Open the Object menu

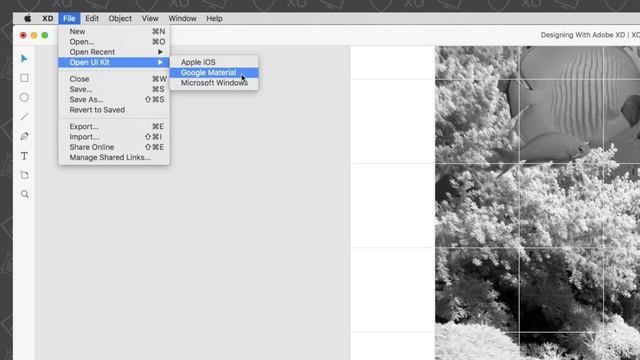pos(120,18)
